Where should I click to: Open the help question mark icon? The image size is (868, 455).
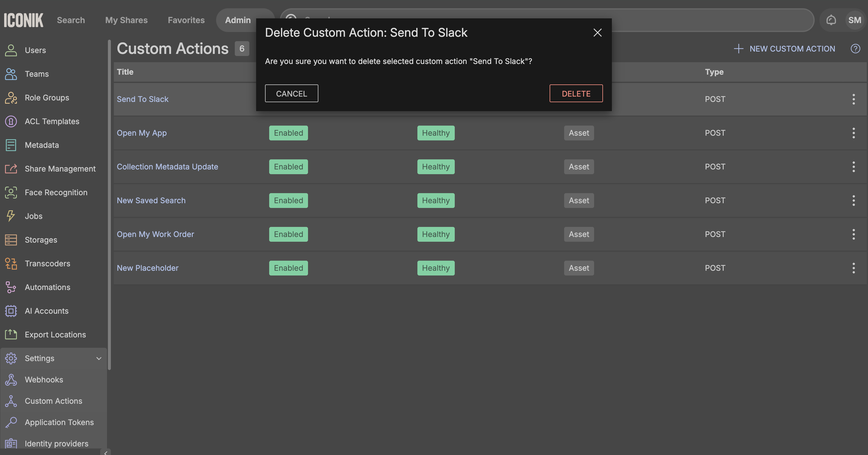(x=855, y=49)
